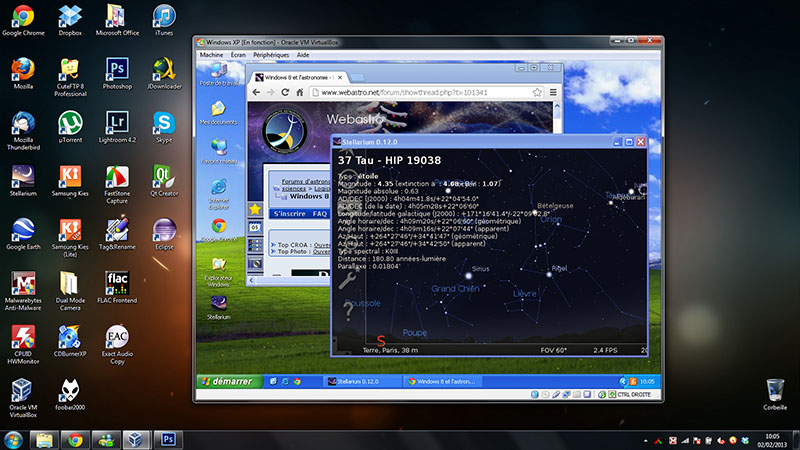This screenshot has height=450, width=800.
Task: Click the Windows 7 Start orb
Action: tap(13, 440)
